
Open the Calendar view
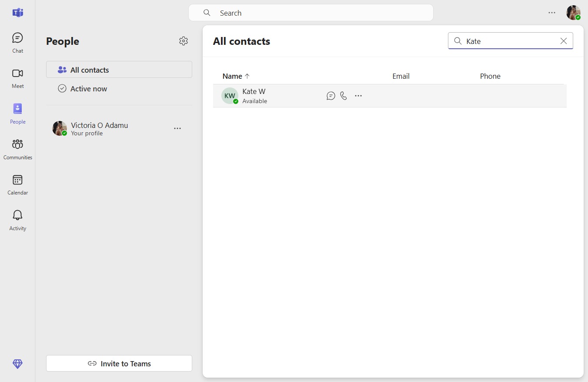coord(17,185)
